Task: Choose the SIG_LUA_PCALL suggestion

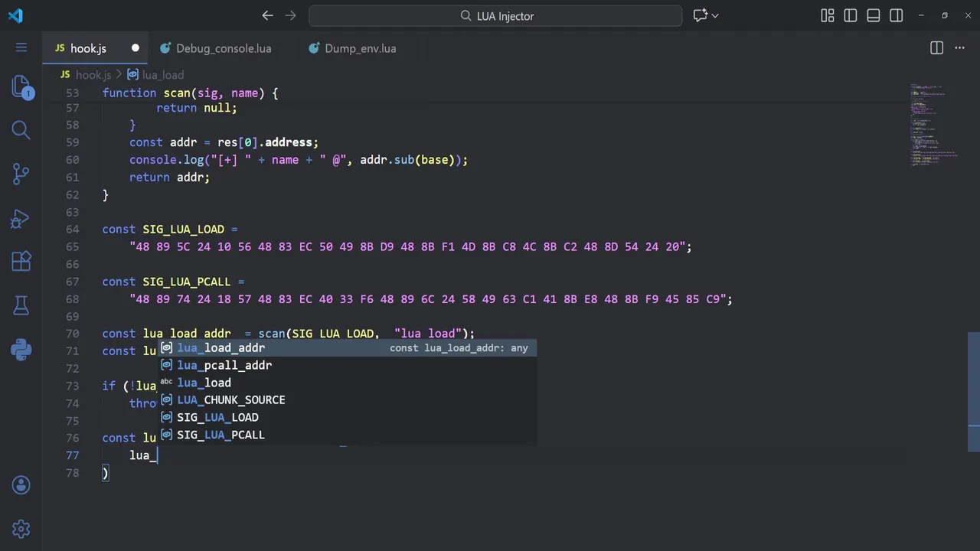Action: 220,435
